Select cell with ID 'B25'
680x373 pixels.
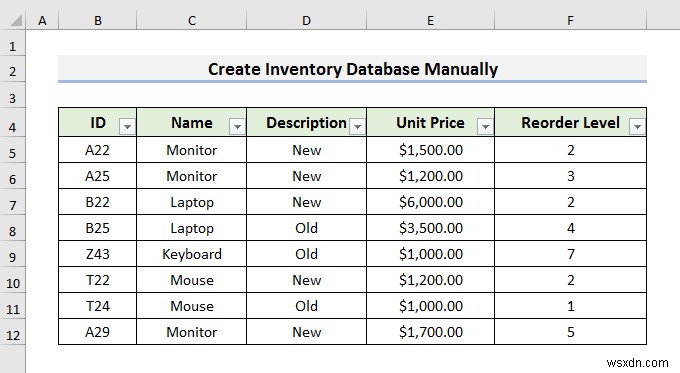(98, 228)
